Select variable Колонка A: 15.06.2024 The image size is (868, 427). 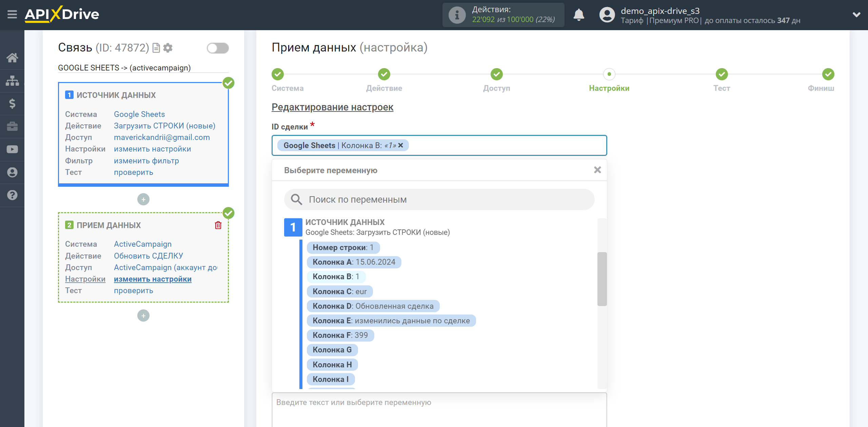[354, 262]
